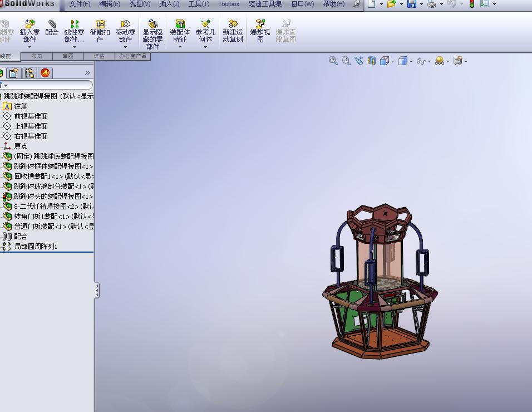Viewport: 532px width, 412px height.
Task: Open the 视图(V) menu
Action: point(140,4)
